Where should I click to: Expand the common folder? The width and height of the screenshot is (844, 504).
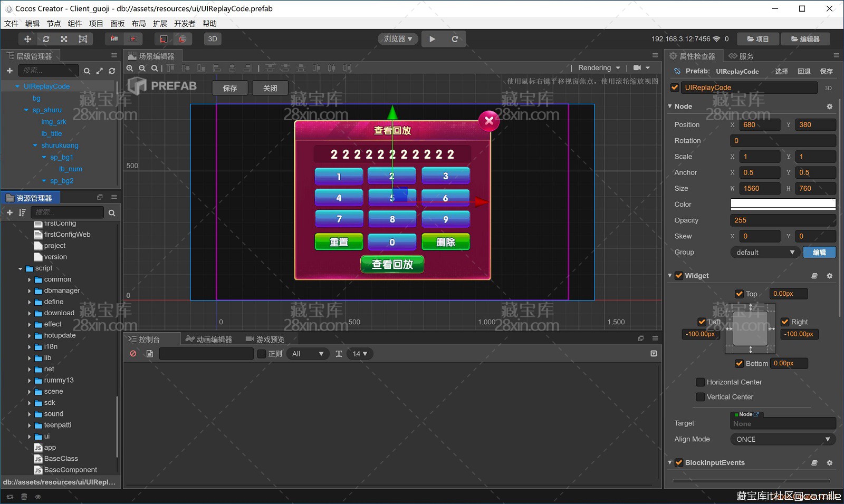tap(30, 280)
